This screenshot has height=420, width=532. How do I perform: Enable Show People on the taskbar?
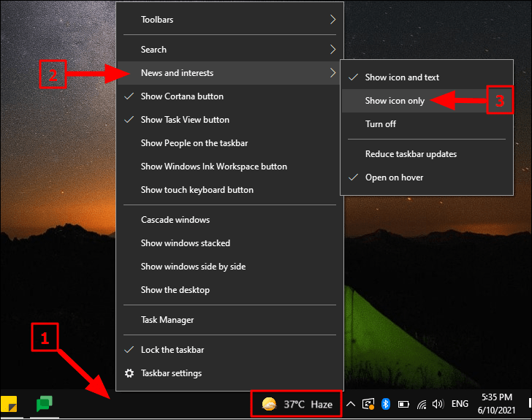[x=229, y=143]
